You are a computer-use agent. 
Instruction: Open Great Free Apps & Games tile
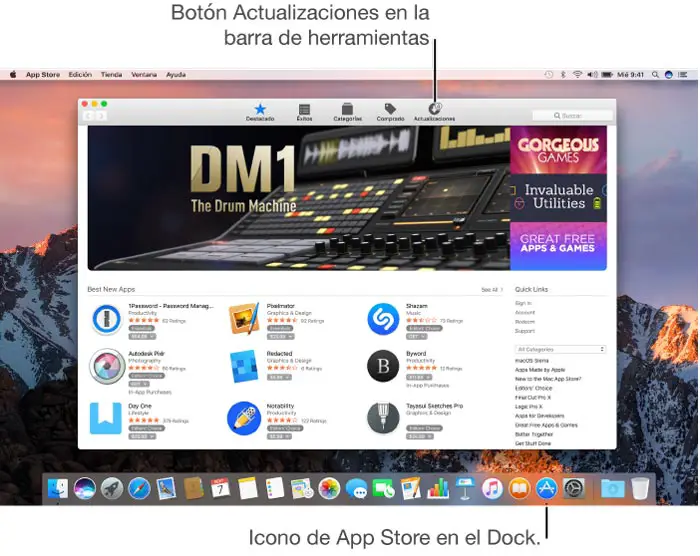point(558,246)
